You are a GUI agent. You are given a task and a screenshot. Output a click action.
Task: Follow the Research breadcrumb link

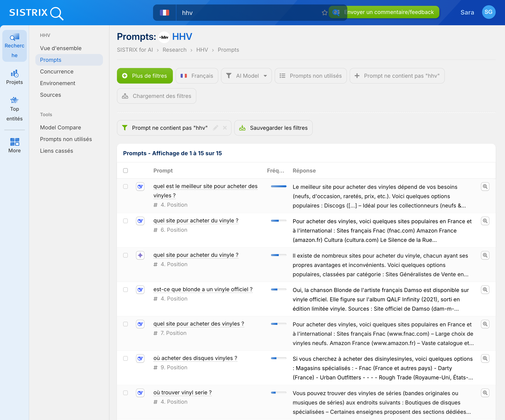tap(175, 50)
